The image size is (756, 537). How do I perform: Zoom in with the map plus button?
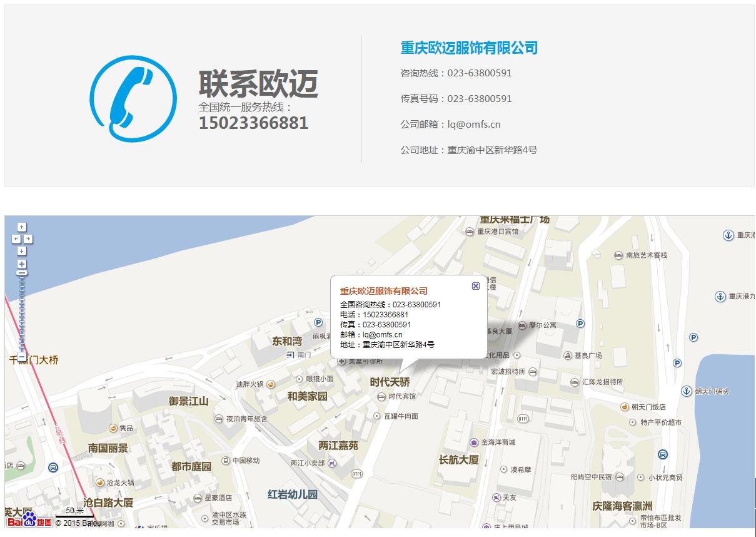(x=22, y=264)
